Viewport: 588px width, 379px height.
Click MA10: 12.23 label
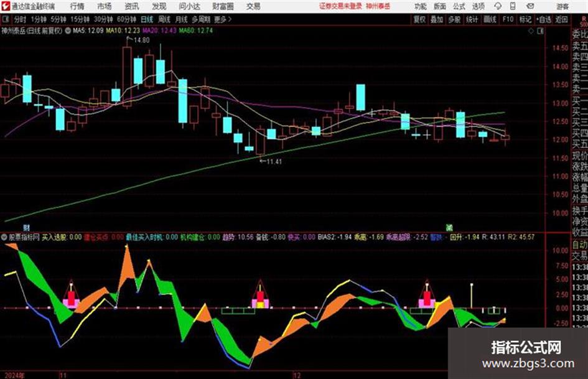(x=123, y=30)
